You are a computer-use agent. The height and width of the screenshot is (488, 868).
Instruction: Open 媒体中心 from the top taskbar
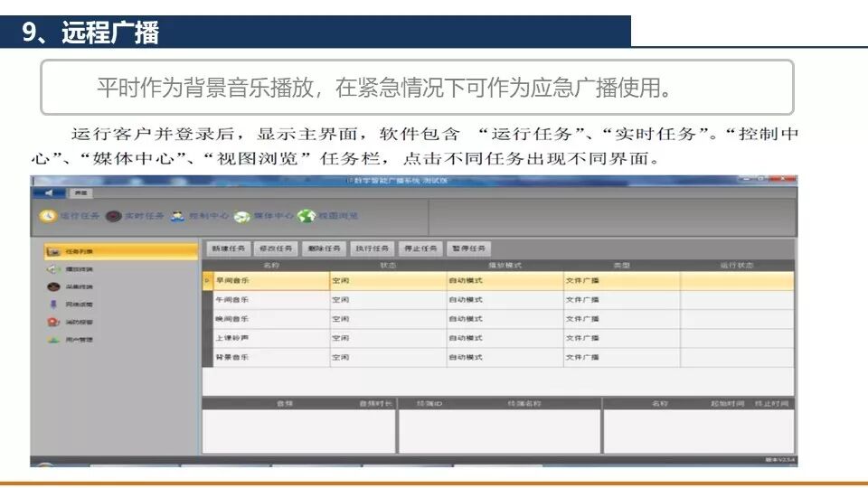263,216
